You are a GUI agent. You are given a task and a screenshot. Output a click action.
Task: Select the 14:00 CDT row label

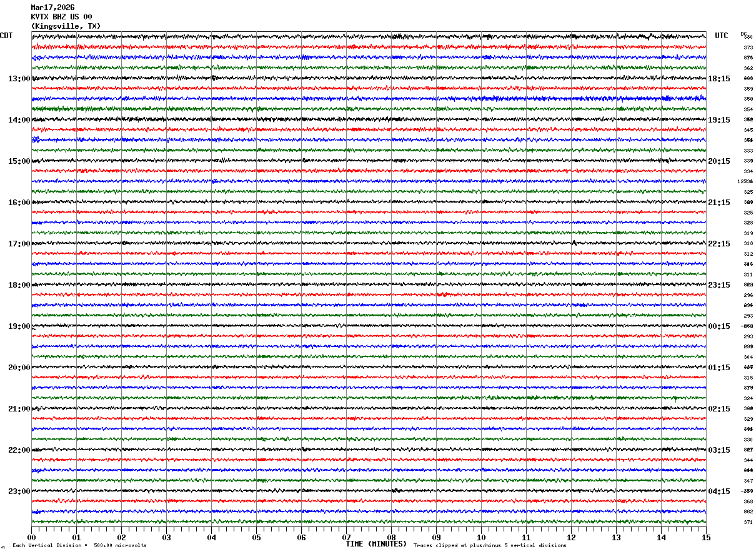[19, 120]
